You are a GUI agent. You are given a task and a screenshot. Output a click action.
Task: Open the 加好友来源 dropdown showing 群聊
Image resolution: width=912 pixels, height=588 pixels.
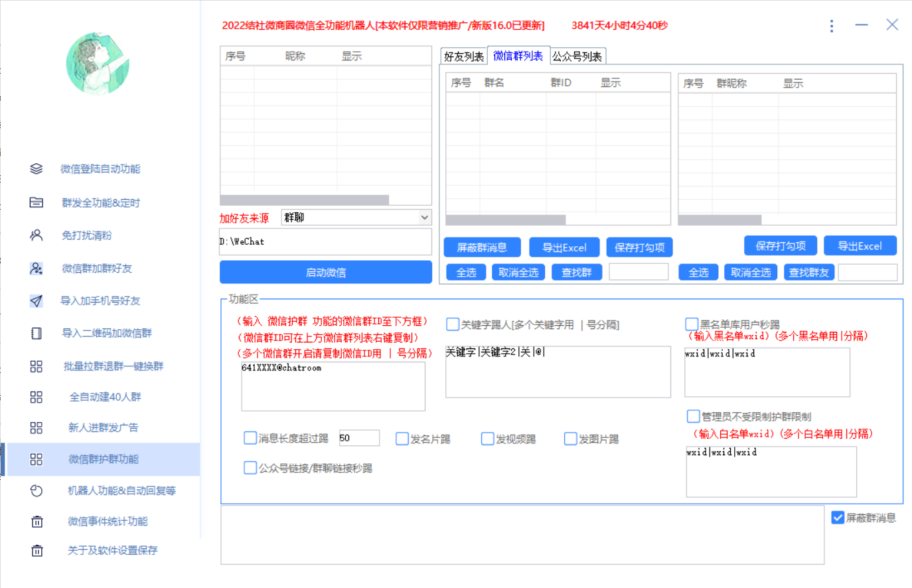tap(356, 218)
